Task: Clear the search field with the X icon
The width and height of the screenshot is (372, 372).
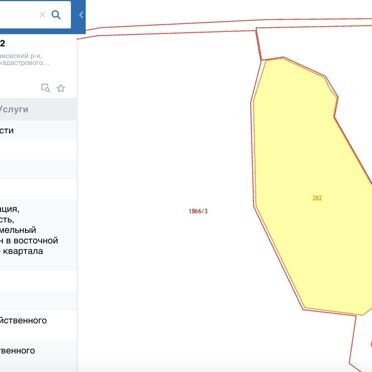Action: pos(42,15)
